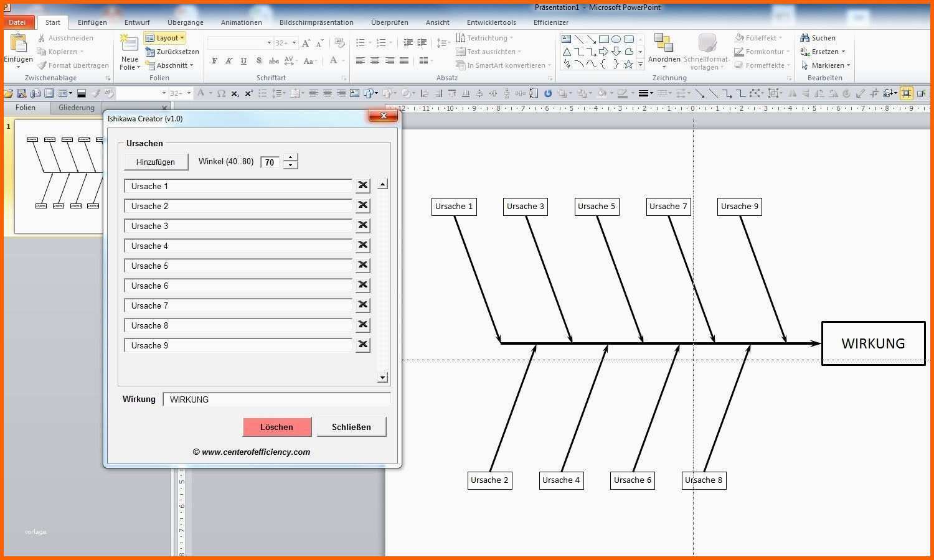Click the Neue Folie slide icon
Viewport: 934px width, 560px height.
click(x=130, y=43)
